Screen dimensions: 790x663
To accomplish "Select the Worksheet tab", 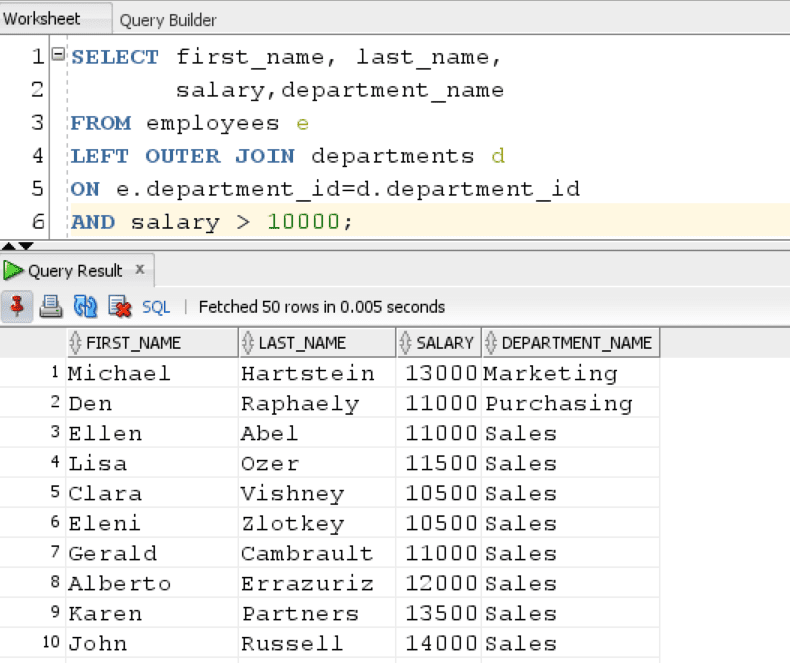I will pyautogui.click(x=42, y=19).
